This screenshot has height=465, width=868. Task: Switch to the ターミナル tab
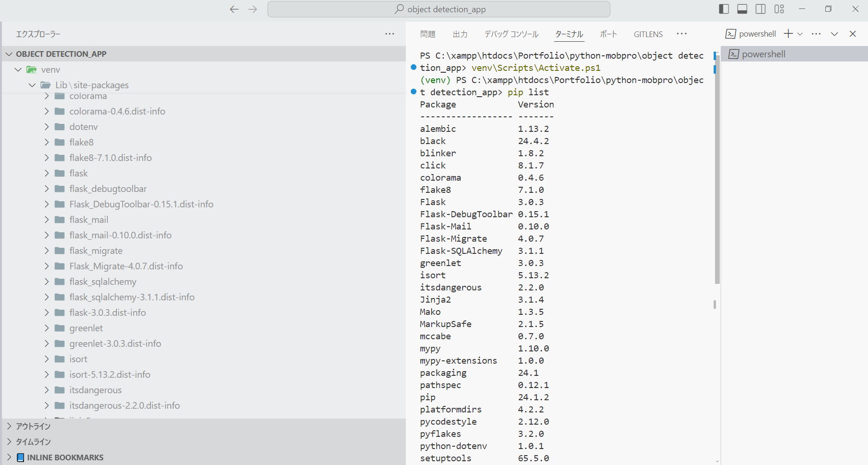569,34
